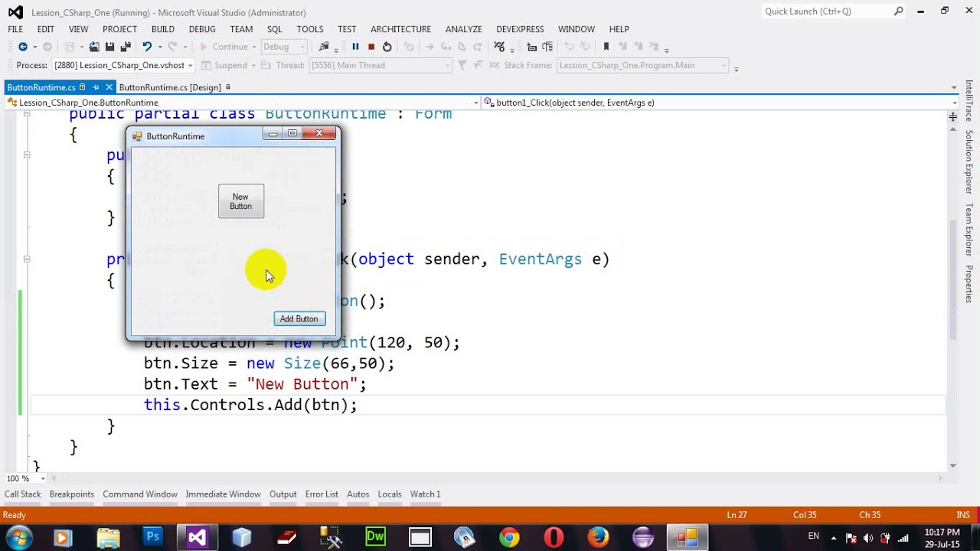Open the Autos tab

coord(358,494)
